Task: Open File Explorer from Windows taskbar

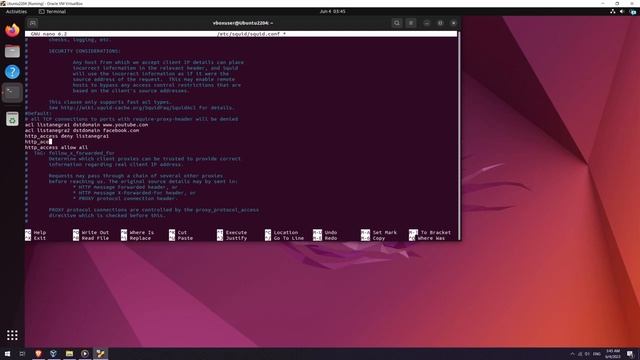Action: [69, 353]
